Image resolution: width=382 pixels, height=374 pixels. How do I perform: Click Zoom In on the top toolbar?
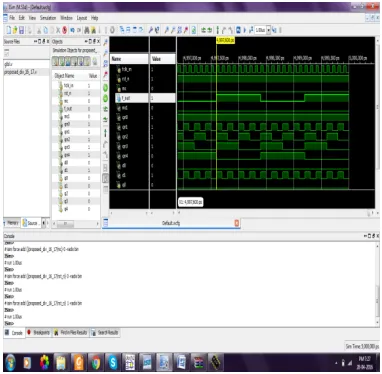point(166,30)
